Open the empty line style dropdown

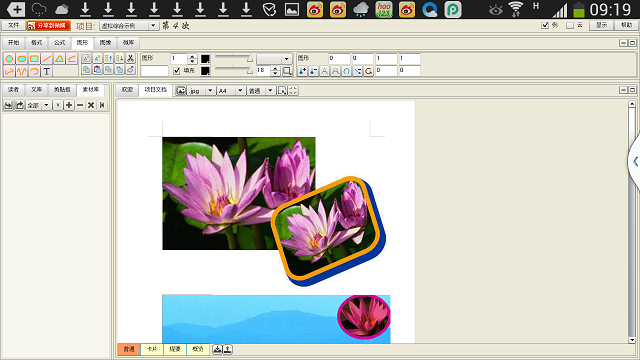(274, 59)
